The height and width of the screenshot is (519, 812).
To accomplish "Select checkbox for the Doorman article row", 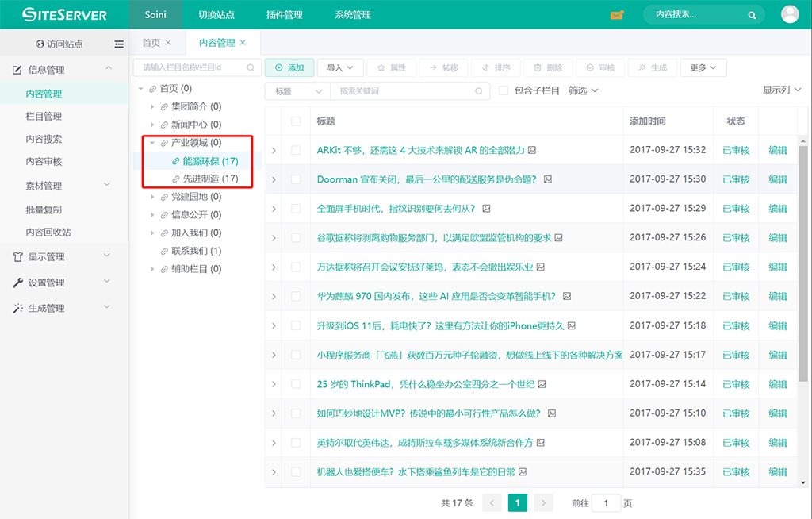I will (x=296, y=179).
